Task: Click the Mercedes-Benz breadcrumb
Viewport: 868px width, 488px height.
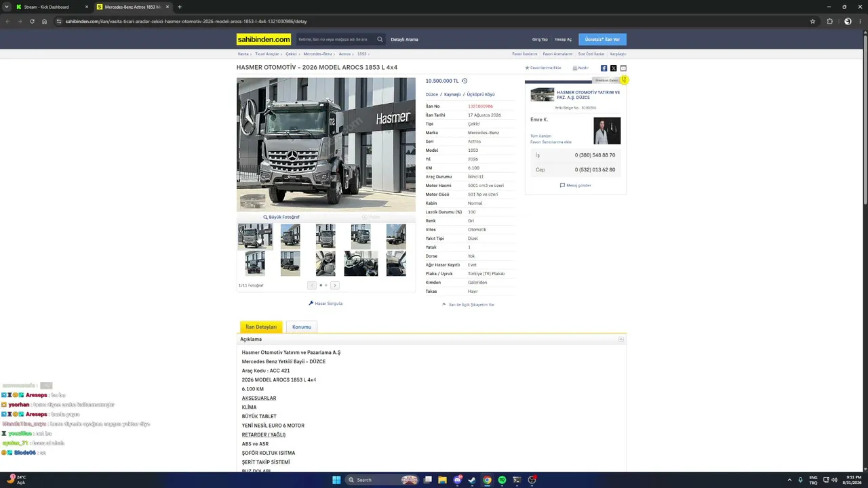Action: tap(318, 54)
